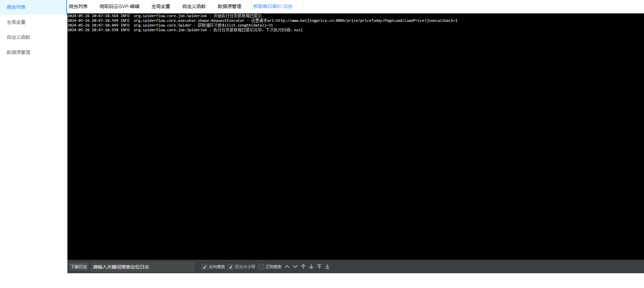This screenshot has width=644, height=288.
Task: Click the log line 获取循环次数 list.length
Action: pos(170,25)
